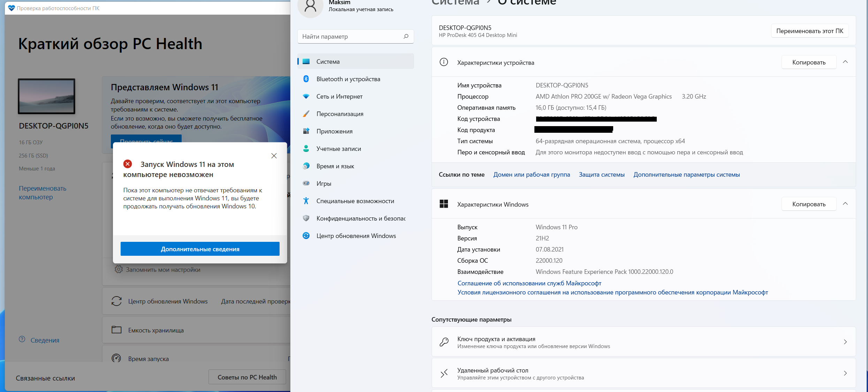The width and height of the screenshot is (868, 392).
Task: Click the accounts person icon in sidebar
Action: [x=306, y=148]
